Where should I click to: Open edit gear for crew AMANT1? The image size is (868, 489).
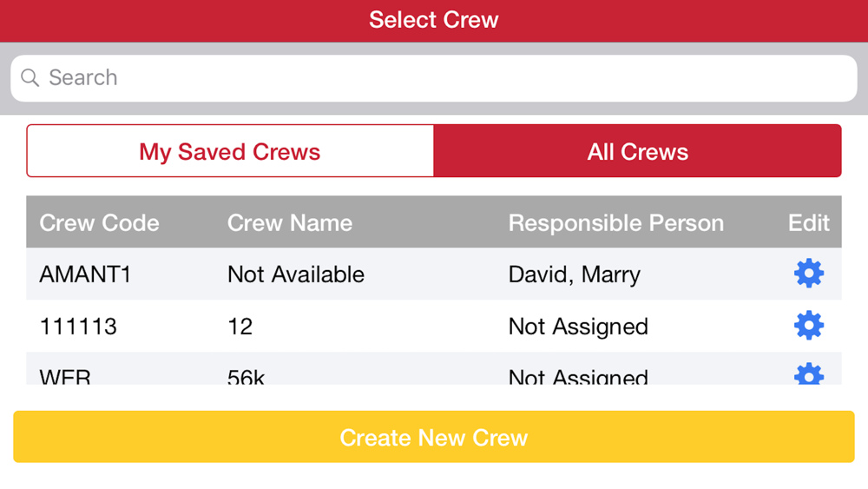pyautogui.click(x=809, y=273)
